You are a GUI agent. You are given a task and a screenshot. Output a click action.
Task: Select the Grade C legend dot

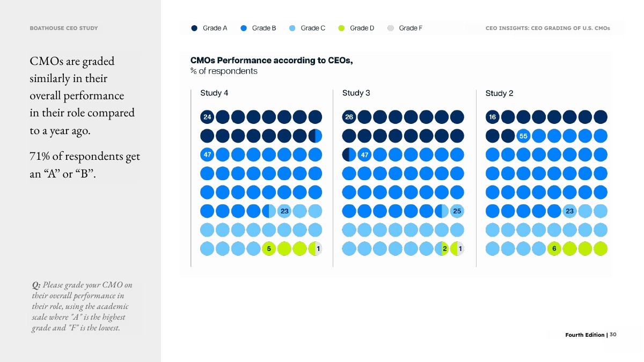pos(292,28)
